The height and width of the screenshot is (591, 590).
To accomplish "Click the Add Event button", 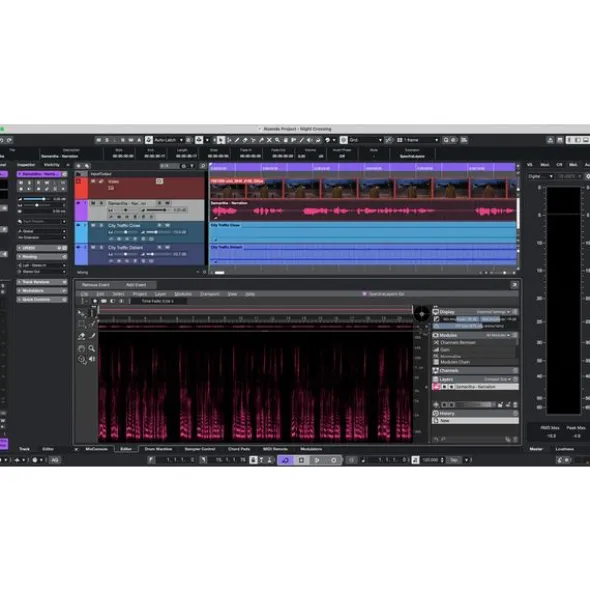I will (136, 285).
